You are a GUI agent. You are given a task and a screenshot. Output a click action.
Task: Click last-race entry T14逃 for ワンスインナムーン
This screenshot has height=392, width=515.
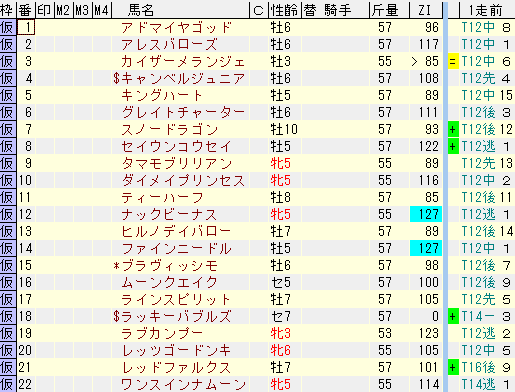click(478, 384)
